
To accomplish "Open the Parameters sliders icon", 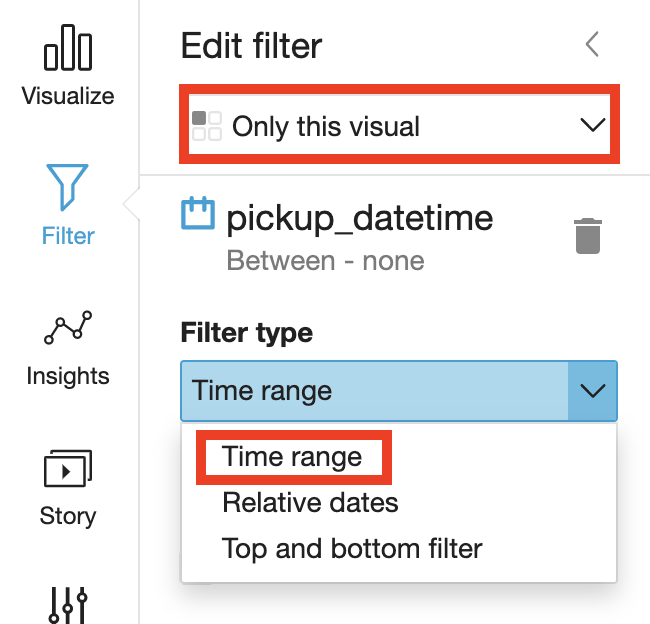I will click(68, 605).
